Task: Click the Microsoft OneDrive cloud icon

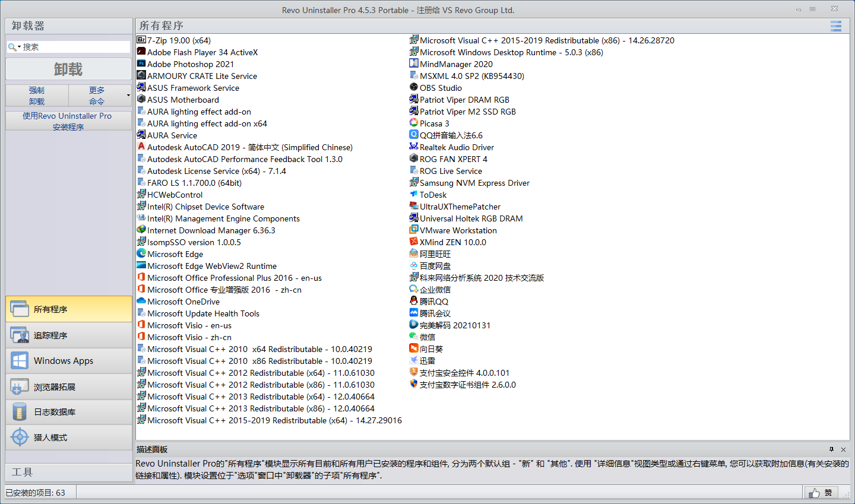Action: (141, 301)
